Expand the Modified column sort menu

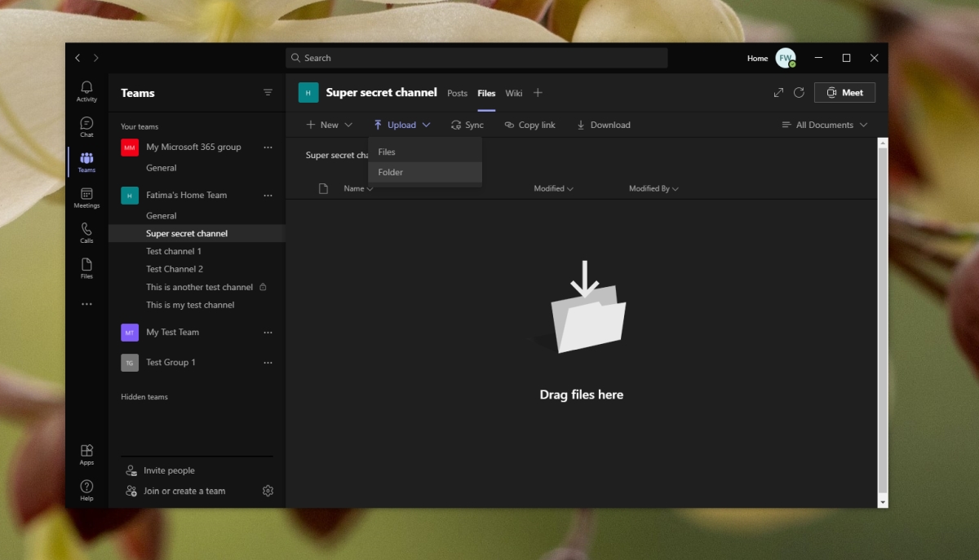pyautogui.click(x=553, y=188)
